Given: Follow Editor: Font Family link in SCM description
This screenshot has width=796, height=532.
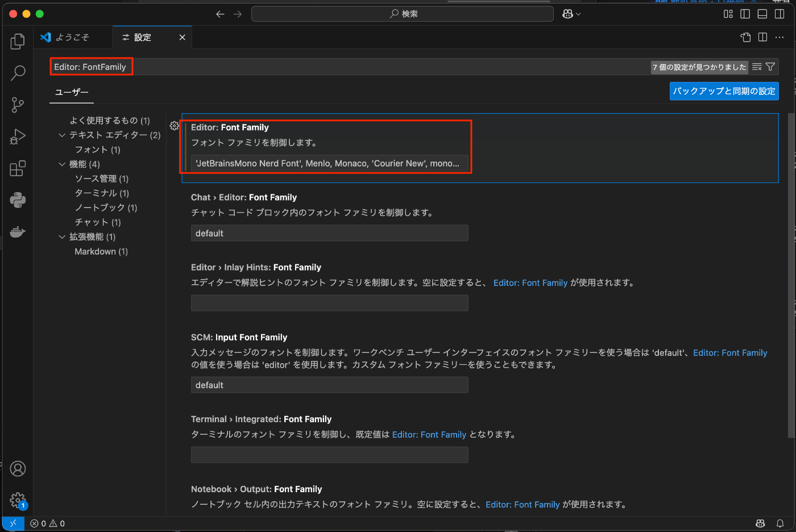Looking at the screenshot, I should [x=730, y=353].
